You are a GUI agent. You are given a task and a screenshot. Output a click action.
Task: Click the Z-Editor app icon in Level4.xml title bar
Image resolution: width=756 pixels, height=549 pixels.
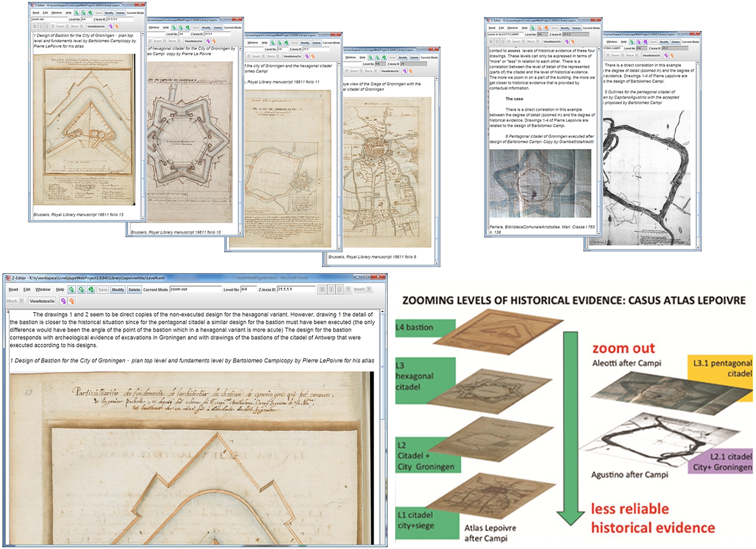7,278
